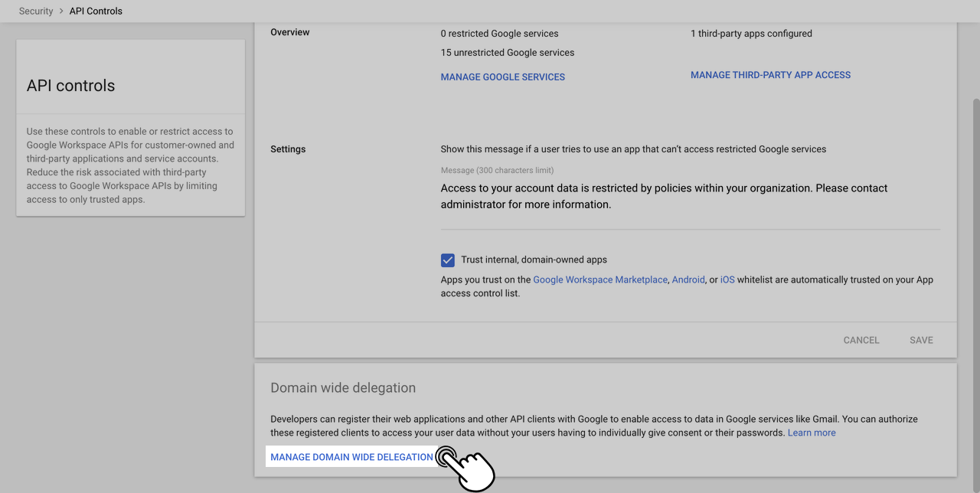
Task: Open the Google Workspace Marketplace link
Action: [599, 280]
